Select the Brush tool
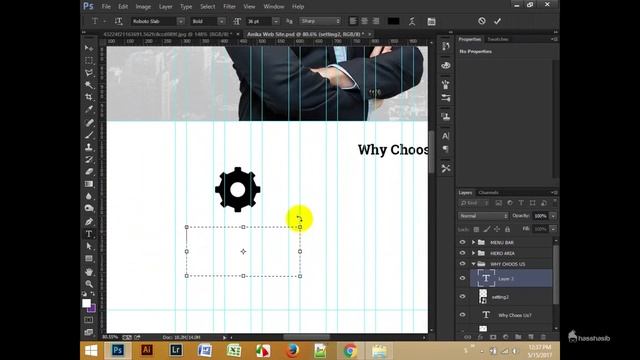This screenshot has height=360, width=640. [x=89, y=135]
